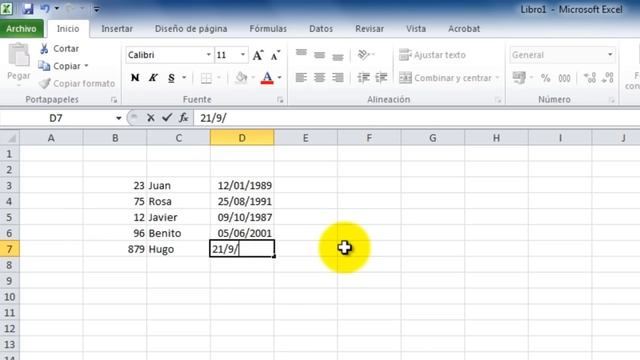Switch to the Revisar tab
Viewport: 640px width, 360px height.
[x=369, y=29]
